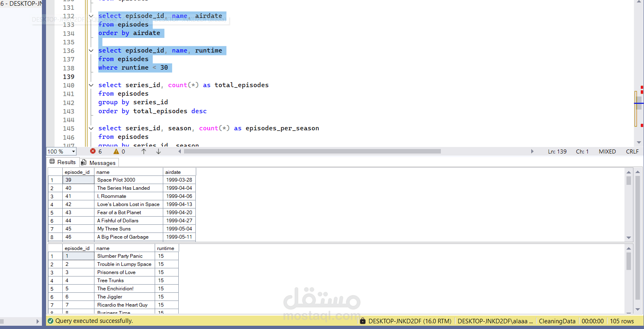Select runtime cell for 'Tree Trunks' row
644x329 pixels.
[x=167, y=281]
